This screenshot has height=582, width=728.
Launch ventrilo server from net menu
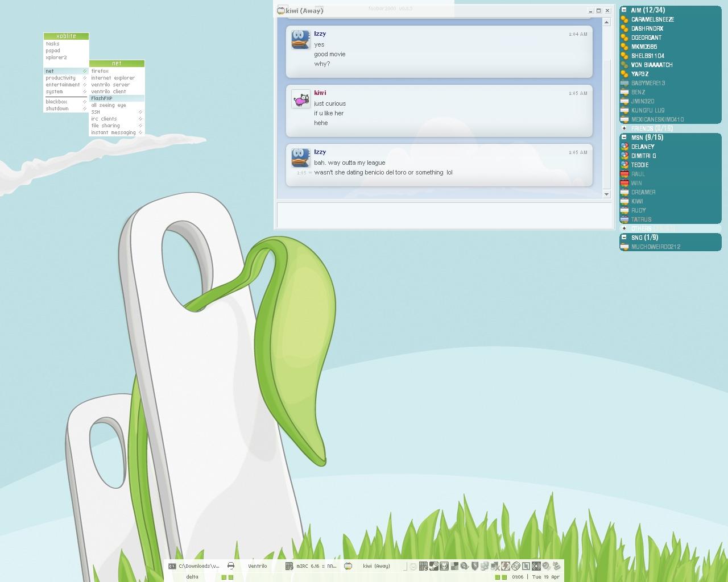click(117, 85)
